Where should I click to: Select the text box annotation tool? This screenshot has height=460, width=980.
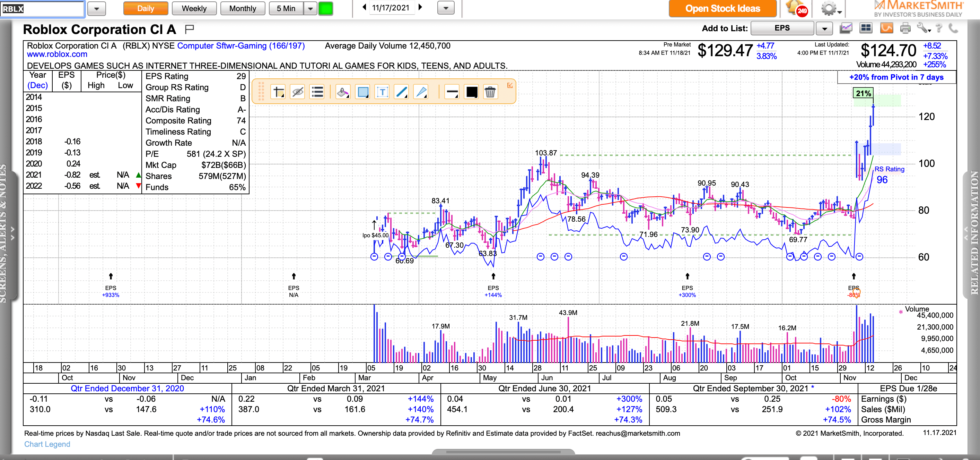[x=382, y=92]
